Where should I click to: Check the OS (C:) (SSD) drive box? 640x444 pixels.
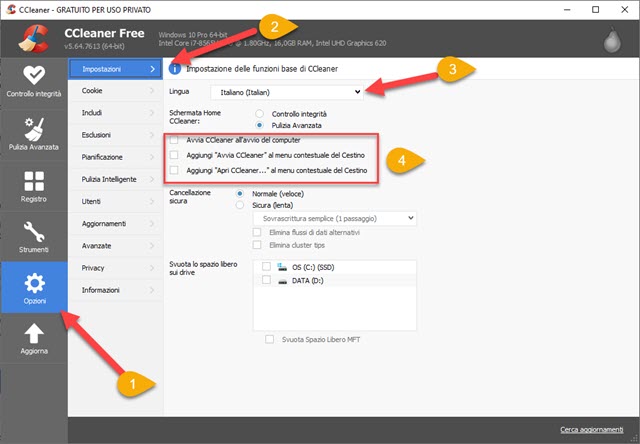pos(266,267)
